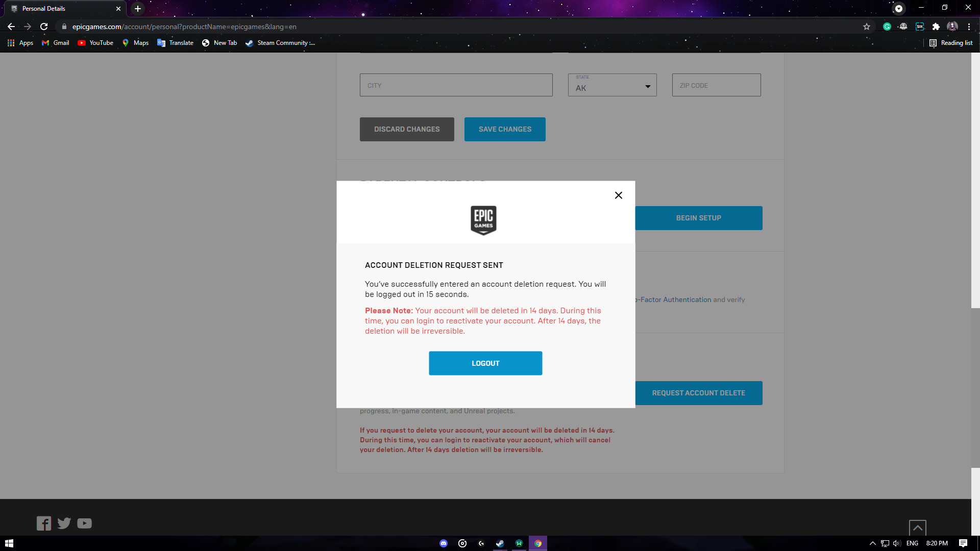Close the account deletion dialog
Viewport: 980px width, 551px height.
pos(618,195)
